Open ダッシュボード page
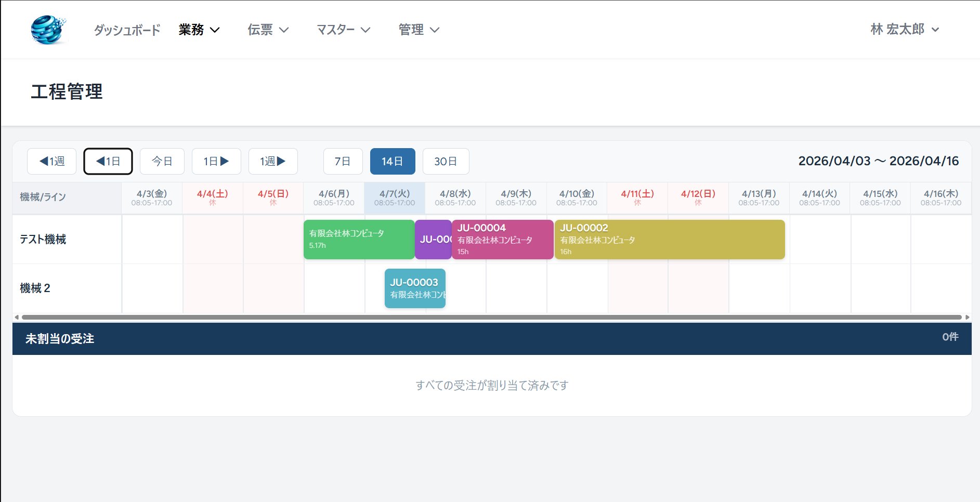This screenshot has width=980, height=502. click(x=127, y=30)
